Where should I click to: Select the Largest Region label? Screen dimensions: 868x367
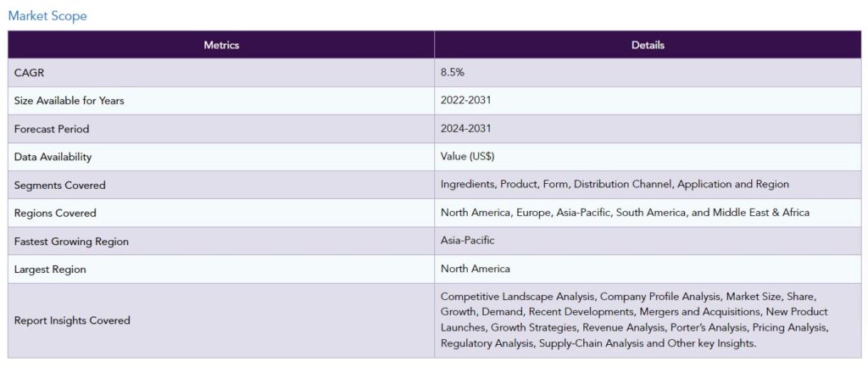[50, 270]
